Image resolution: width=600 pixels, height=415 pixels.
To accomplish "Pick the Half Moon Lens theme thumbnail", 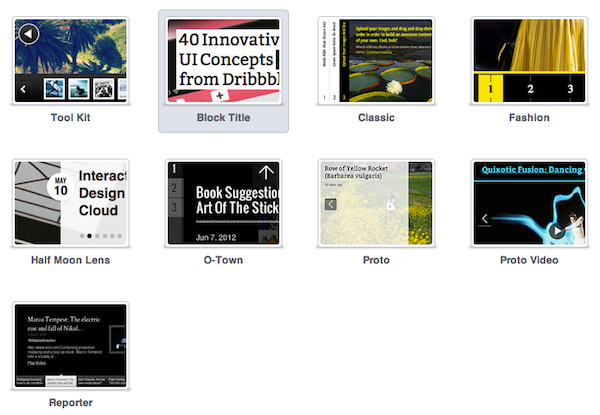I will [70, 203].
